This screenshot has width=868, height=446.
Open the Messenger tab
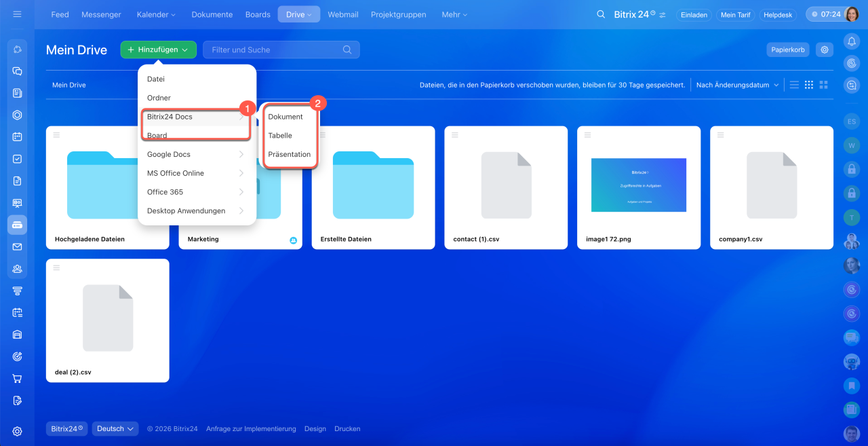(101, 14)
